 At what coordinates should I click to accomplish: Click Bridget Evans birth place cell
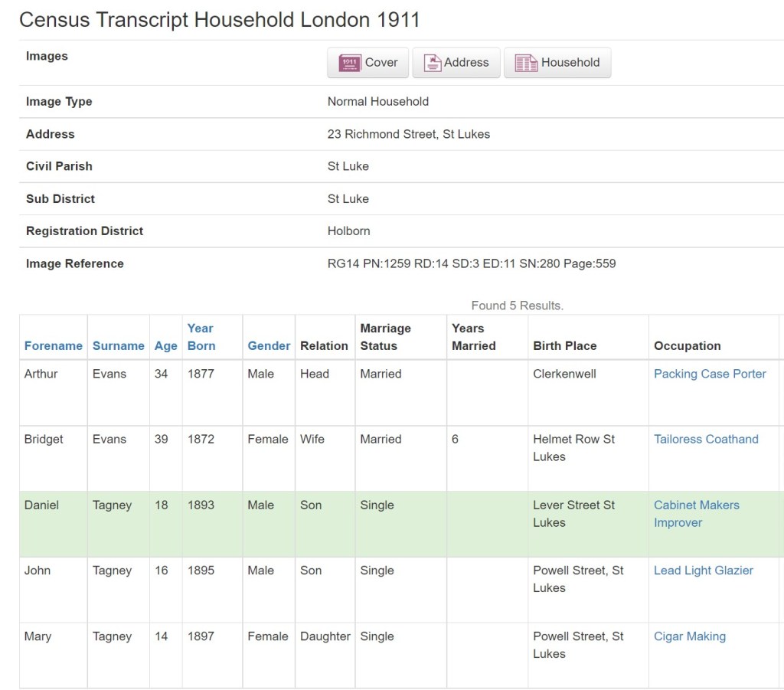(573, 447)
